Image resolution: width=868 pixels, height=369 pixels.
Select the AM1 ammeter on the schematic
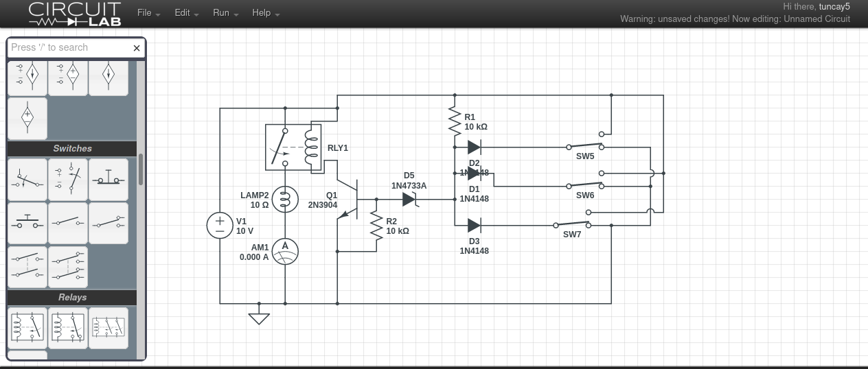pos(285,252)
